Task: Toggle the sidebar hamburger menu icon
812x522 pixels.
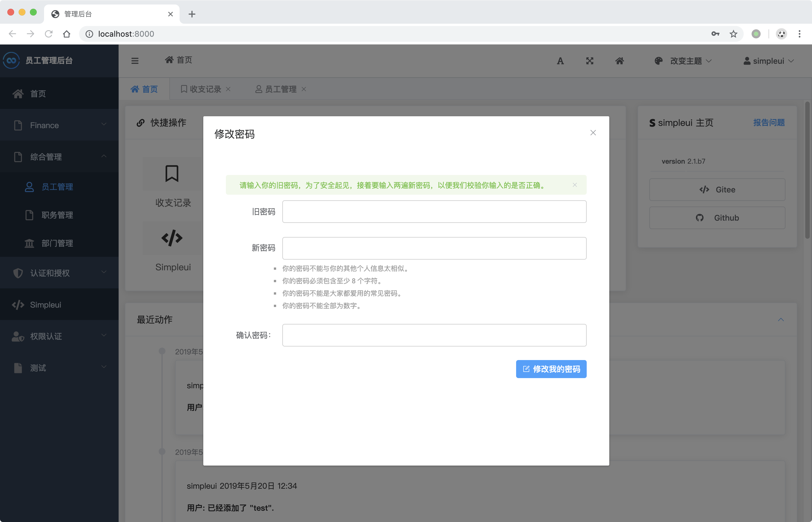Action: pyautogui.click(x=135, y=61)
